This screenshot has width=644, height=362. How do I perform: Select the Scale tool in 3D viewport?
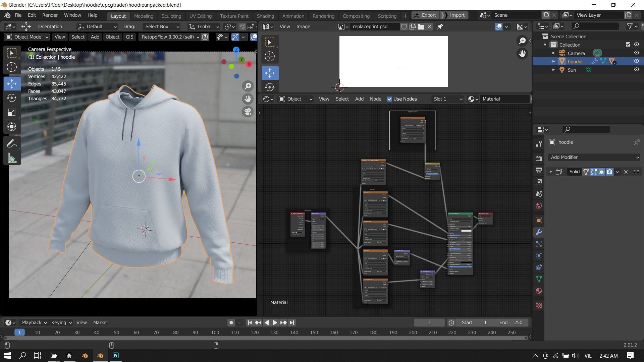pos(12,112)
